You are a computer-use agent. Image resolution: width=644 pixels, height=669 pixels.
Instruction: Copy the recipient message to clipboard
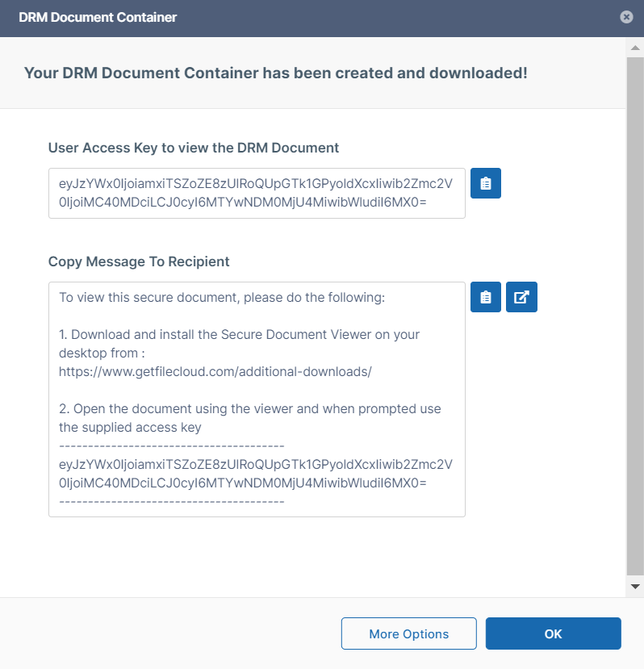(x=485, y=297)
